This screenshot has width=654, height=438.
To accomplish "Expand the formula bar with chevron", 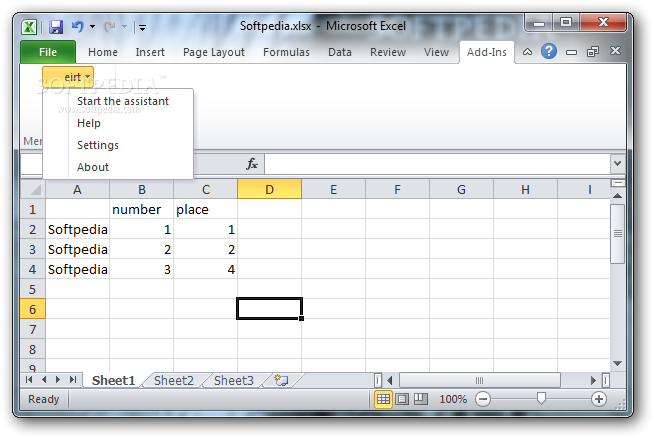I will 618,164.
